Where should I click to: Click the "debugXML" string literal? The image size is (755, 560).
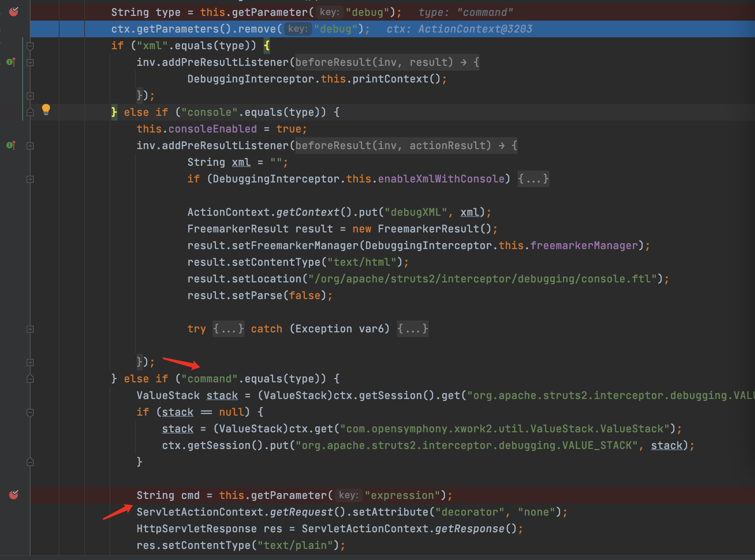click(x=416, y=212)
